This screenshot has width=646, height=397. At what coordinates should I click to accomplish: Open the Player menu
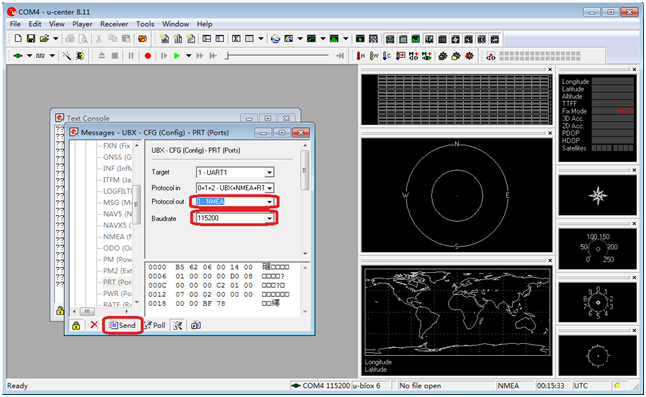[x=82, y=24]
